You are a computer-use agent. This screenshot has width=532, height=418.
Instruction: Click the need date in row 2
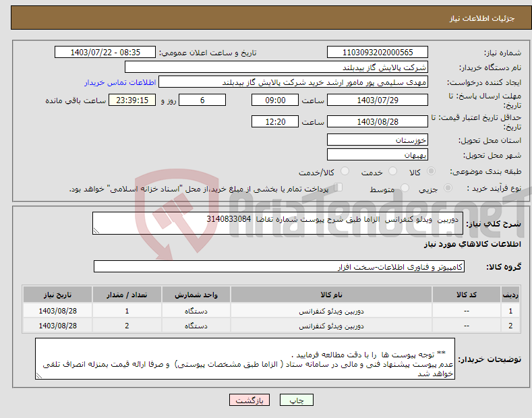coord(58,326)
